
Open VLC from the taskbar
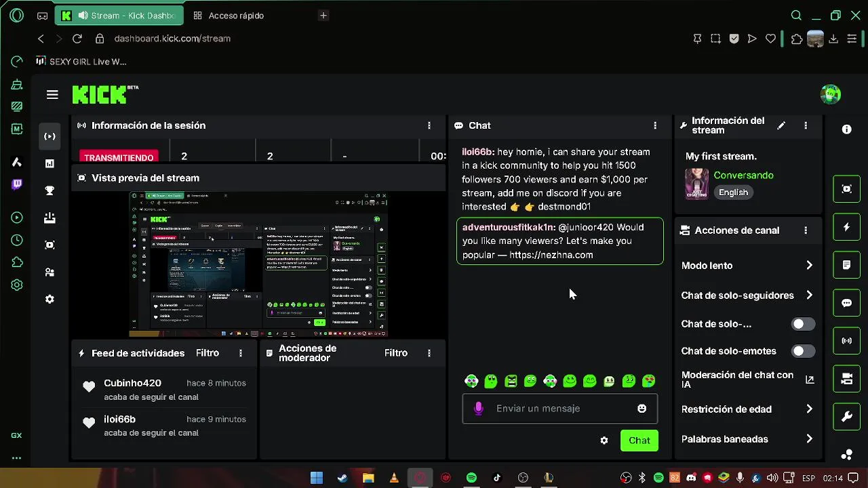[x=394, y=478]
